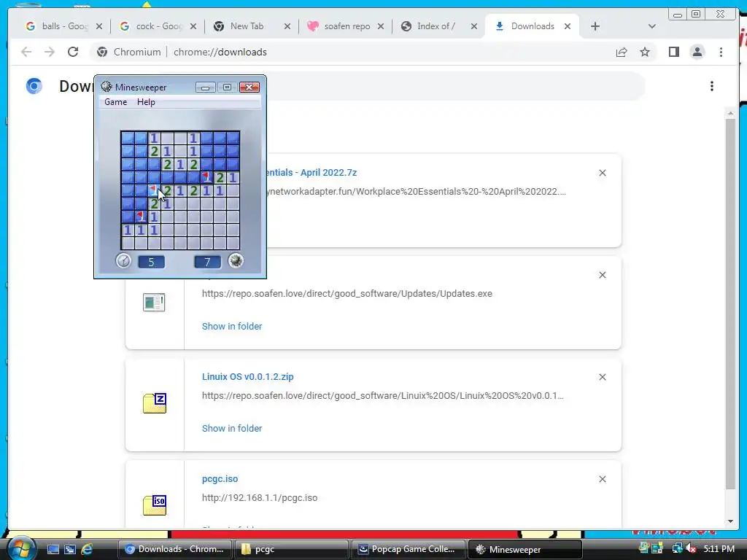Select the elapsed time counter showing 5
The width and height of the screenshot is (747, 560).
pyautogui.click(x=152, y=262)
